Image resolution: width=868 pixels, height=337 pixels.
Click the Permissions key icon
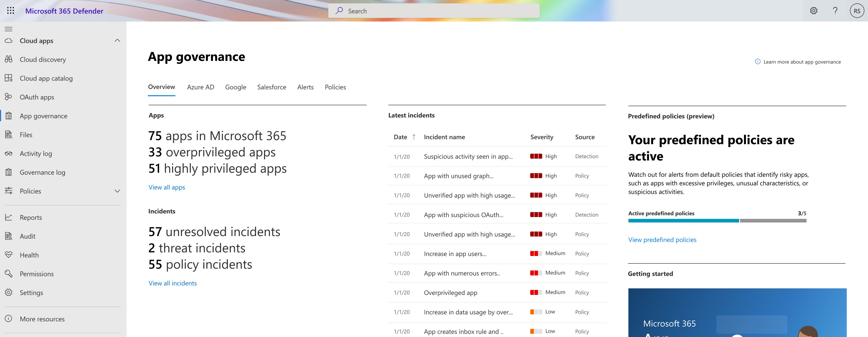(9, 274)
